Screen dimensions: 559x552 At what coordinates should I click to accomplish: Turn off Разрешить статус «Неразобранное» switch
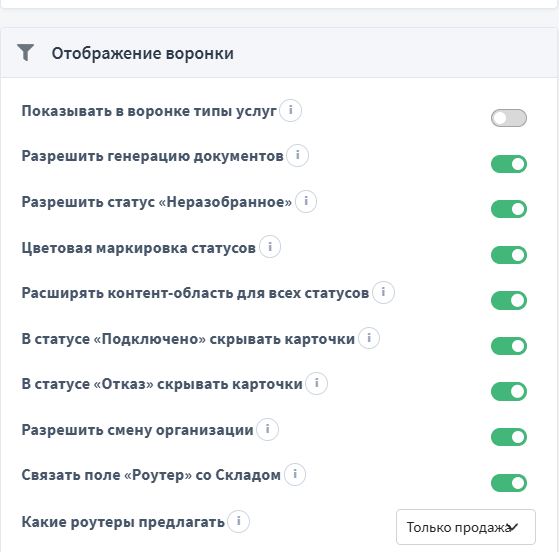point(509,209)
